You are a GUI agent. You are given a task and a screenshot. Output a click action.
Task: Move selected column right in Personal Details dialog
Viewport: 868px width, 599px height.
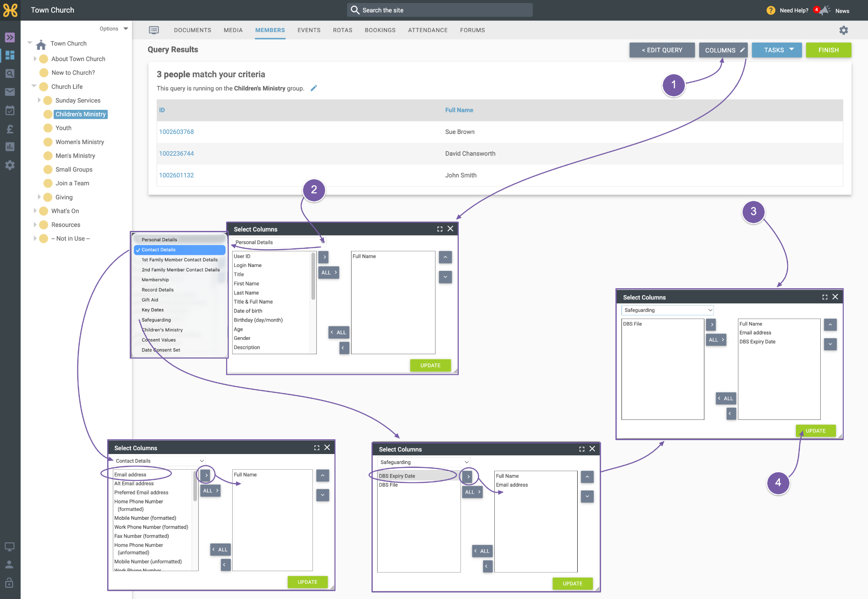(x=324, y=257)
